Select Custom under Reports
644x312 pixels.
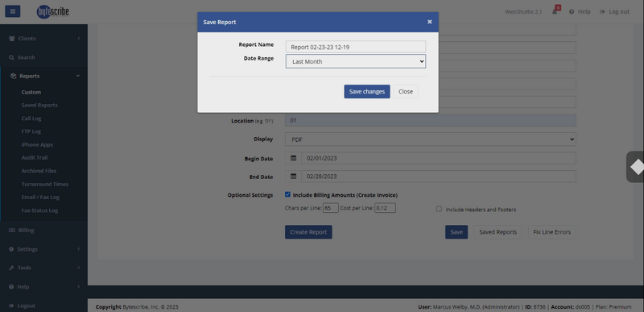(x=31, y=92)
